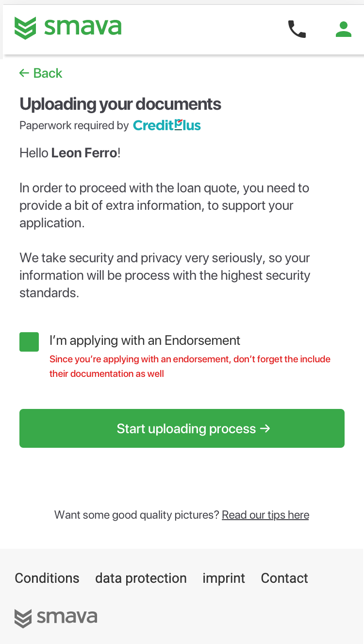Open the imprint footer link
The height and width of the screenshot is (644, 364).
point(224,578)
